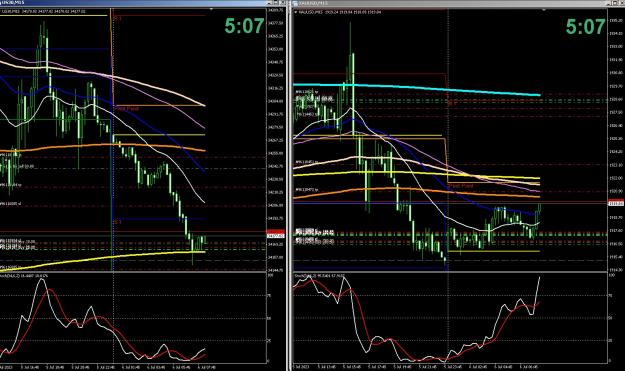The height and width of the screenshot is (371, 625).
Task: Minimize the XAUUSD,M15 chart window
Action: (x=608, y=3)
